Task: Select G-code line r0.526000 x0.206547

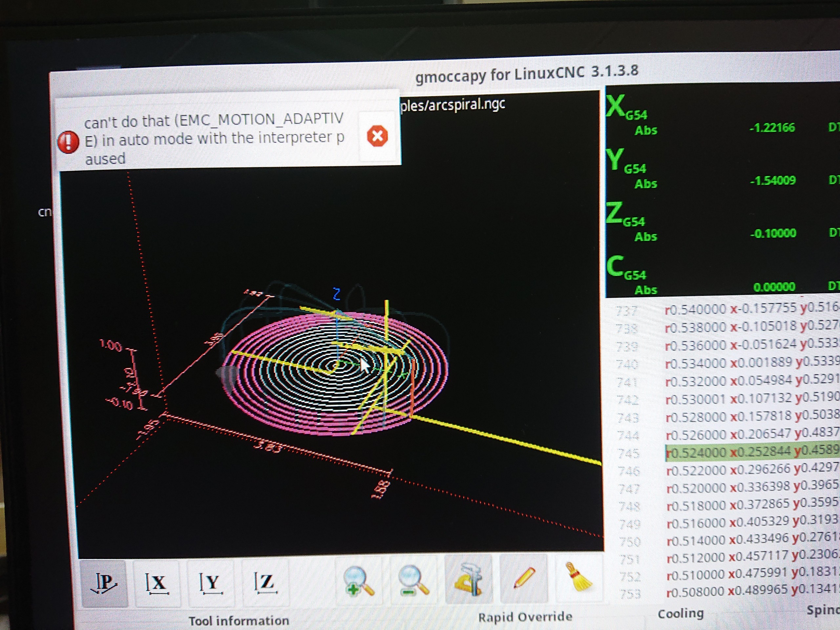Action: pyautogui.click(x=752, y=434)
